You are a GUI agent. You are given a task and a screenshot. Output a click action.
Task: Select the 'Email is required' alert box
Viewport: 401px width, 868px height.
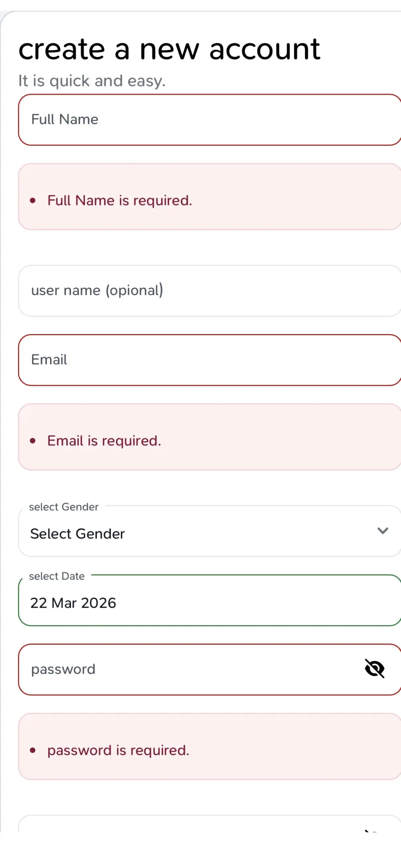(x=104, y=440)
